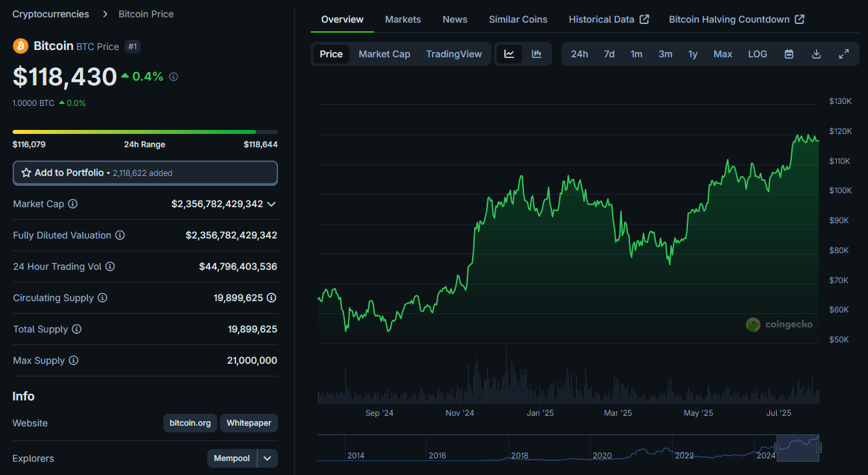This screenshot has width=868, height=475.
Task: Open the Overview tab
Action: click(343, 19)
